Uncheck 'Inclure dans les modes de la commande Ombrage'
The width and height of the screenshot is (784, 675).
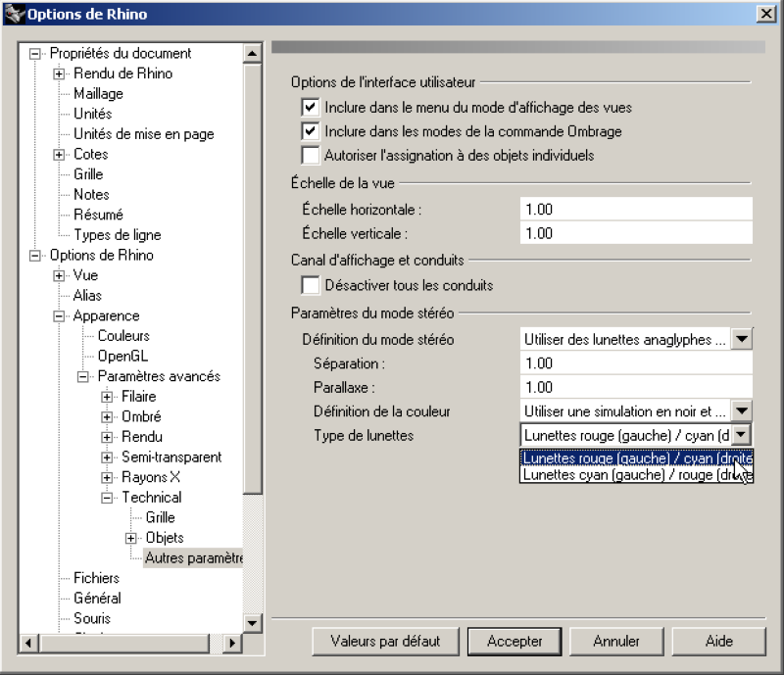pyautogui.click(x=310, y=131)
